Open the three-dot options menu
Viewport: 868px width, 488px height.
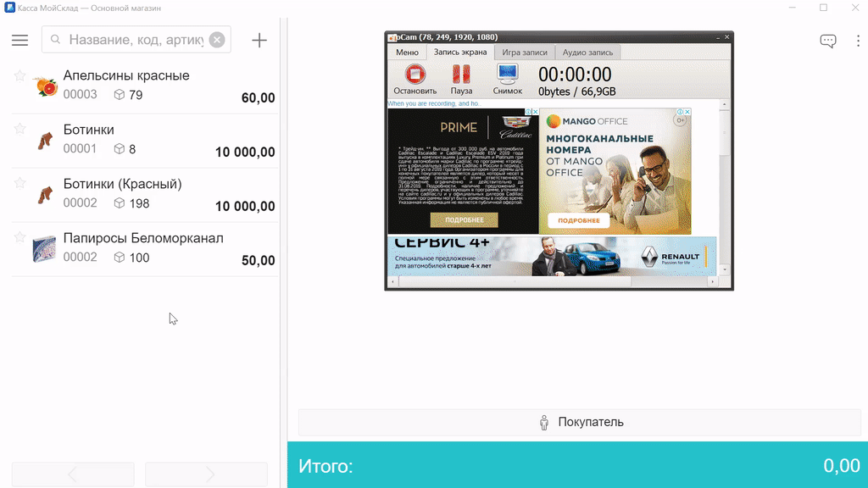(x=858, y=41)
